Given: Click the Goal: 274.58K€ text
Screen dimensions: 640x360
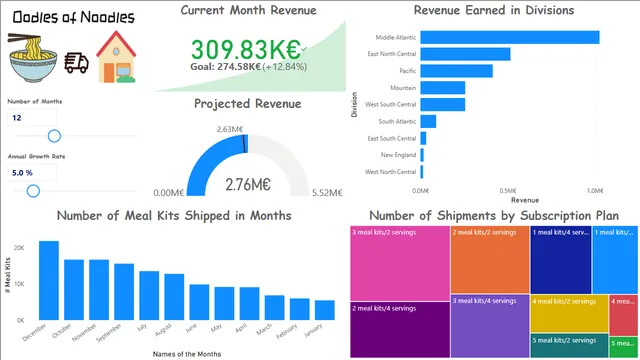Looking at the screenshot, I should coord(225,67).
